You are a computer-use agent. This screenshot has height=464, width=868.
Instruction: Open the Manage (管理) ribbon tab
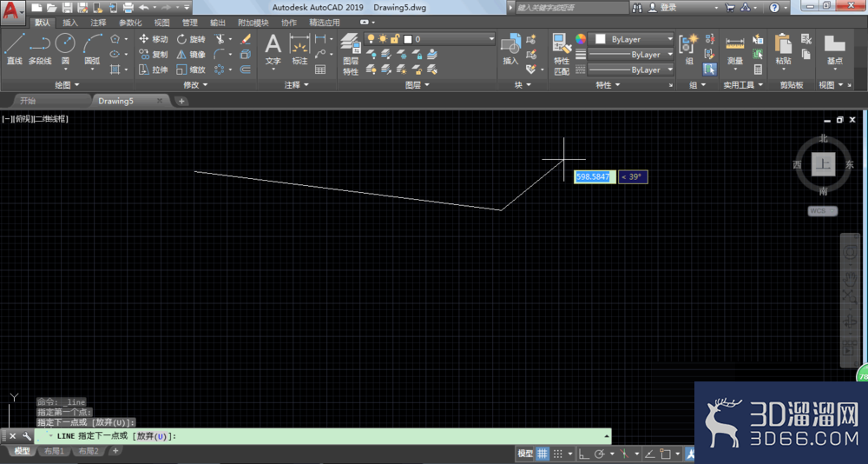(x=189, y=23)
